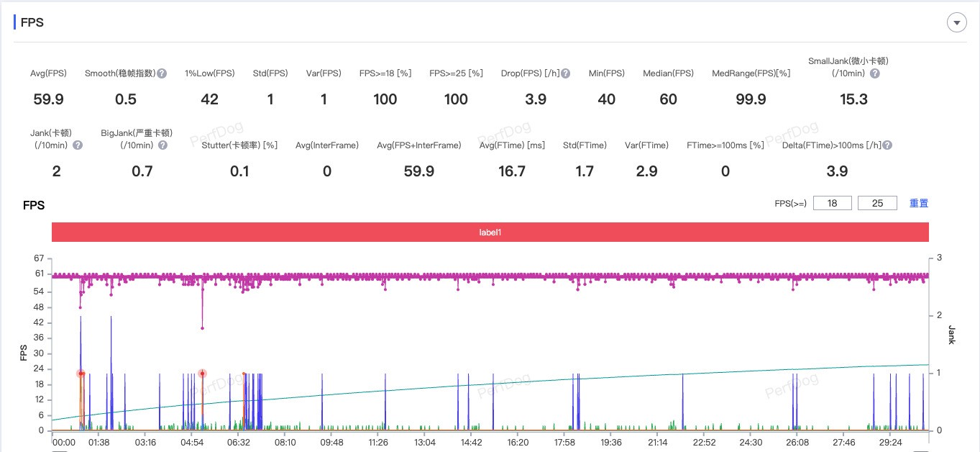The height and width of the screenshot is (452, 980).
Task: Click help icon next to Smooth(稳帧指数)
Action: [x=162, y=73]
